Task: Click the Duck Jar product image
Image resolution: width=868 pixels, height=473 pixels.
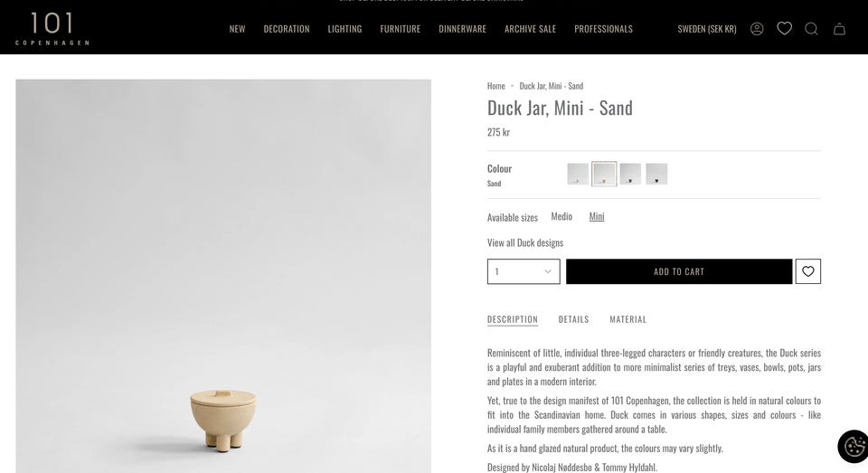Action: coord(223,276)
